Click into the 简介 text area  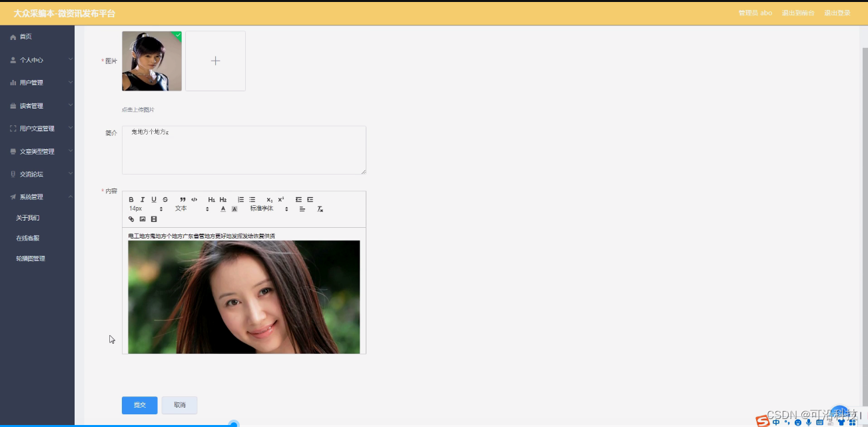pos(244,150)
